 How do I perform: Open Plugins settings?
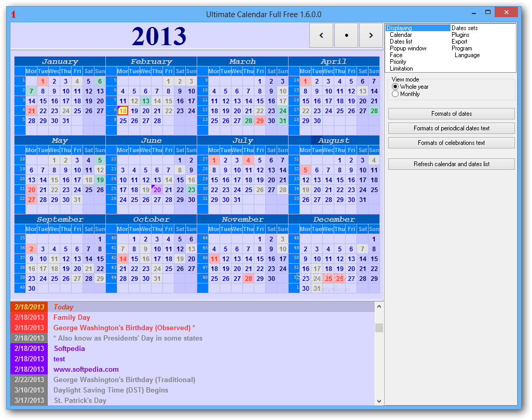point(460,35)
